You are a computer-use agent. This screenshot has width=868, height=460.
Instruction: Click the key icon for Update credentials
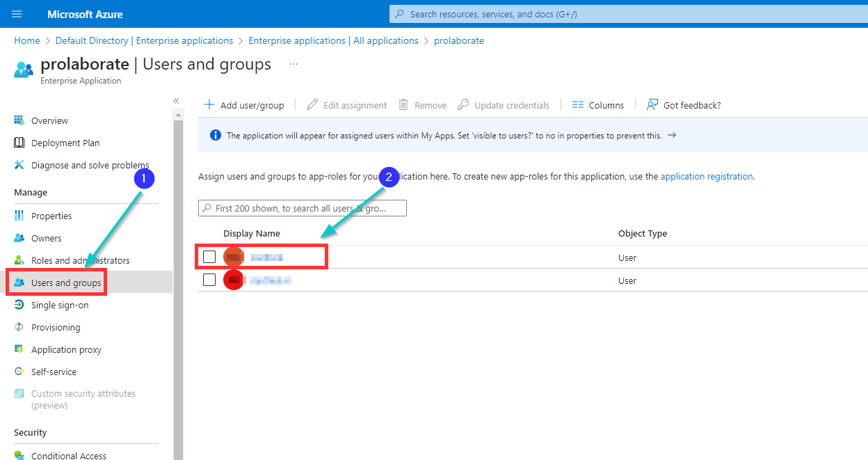coord(463,105)
